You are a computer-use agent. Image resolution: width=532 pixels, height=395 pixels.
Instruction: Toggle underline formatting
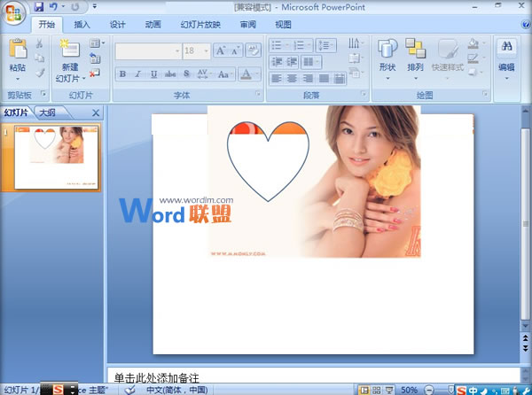coord(153,74)
